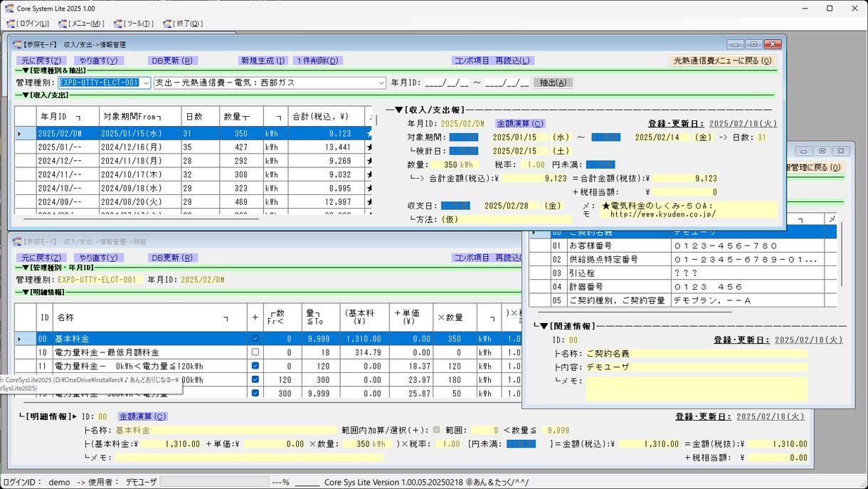
Task: Collapse the ▼[関連情報] section in right window
Action: pos(545,326)
